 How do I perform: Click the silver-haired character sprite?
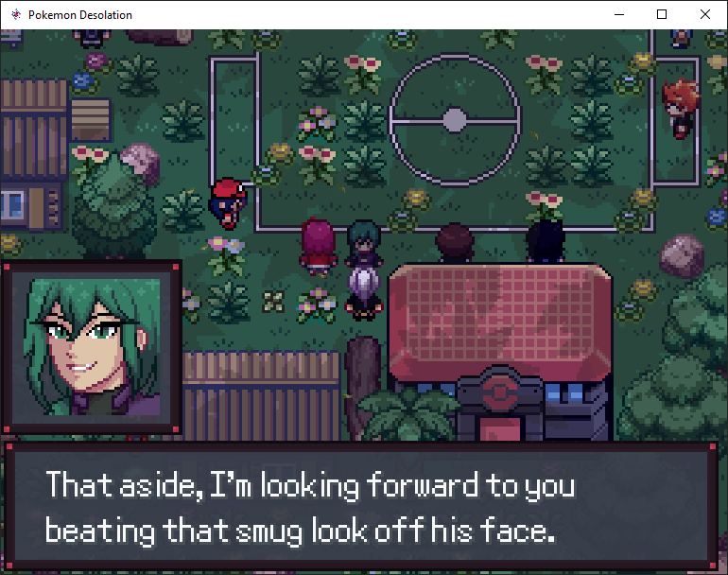tap(364, 294)
